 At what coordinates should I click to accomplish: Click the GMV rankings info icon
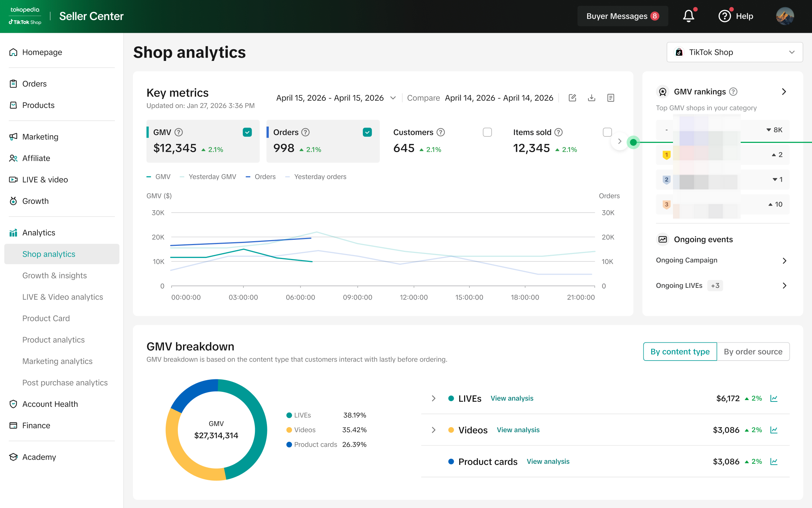(x=733, y=92)
